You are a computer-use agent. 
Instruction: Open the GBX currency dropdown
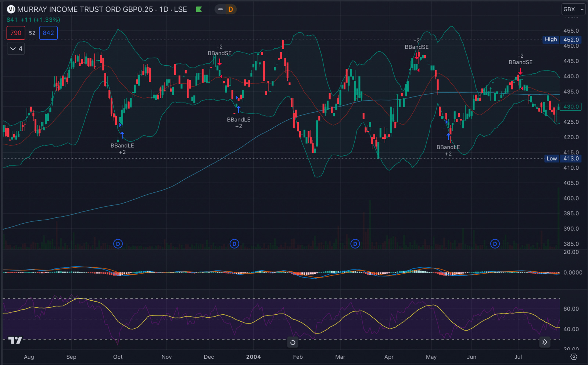573,9
